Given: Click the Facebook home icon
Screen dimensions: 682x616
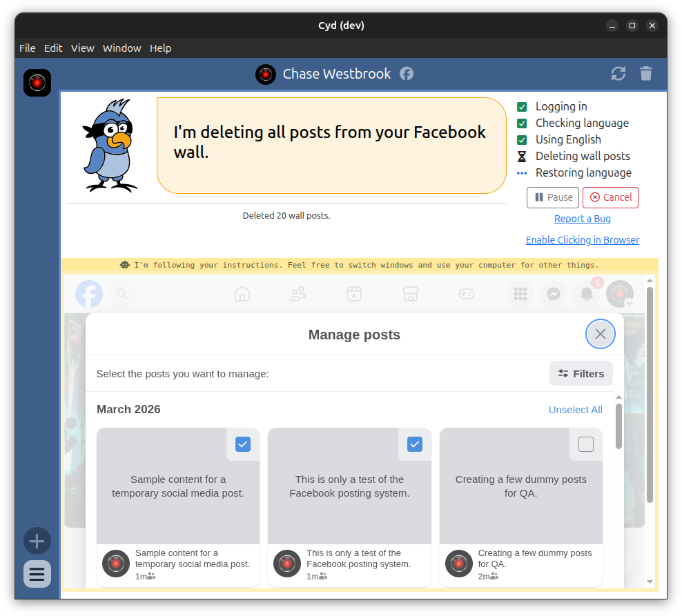Looking at the screenshot, I should [x=242, y=295].
